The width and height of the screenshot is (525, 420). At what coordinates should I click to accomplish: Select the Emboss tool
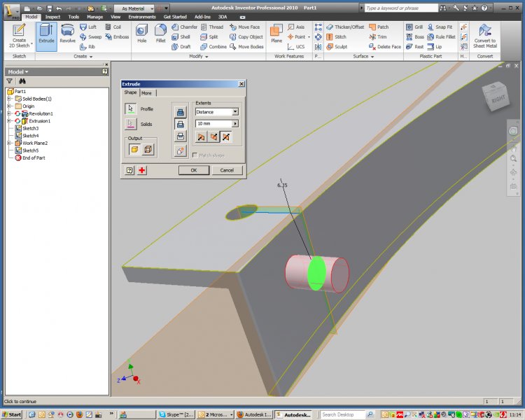(117, 37)
